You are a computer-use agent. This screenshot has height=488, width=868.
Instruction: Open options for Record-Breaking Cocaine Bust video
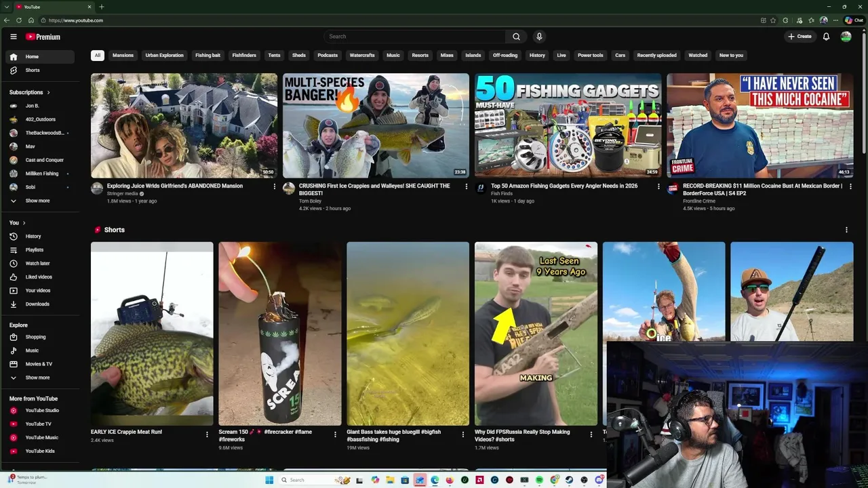click(x=850, y=186)
